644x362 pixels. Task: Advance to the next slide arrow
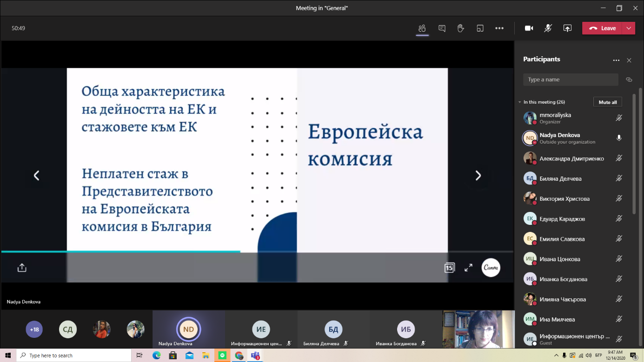click(478, 175)
